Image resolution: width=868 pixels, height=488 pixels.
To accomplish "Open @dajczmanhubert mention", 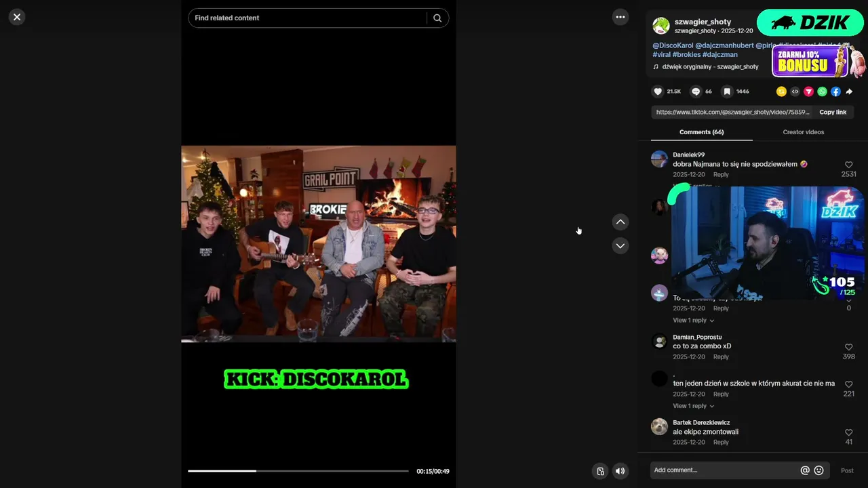I will coord(724,45).
